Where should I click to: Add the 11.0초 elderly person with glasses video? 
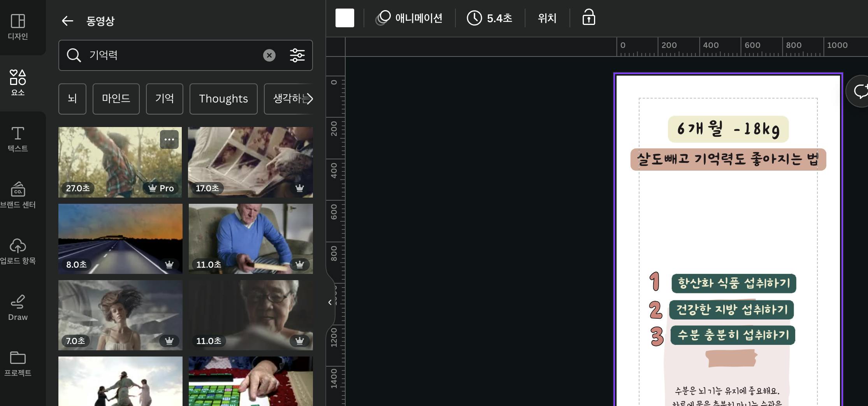point(251,315)
